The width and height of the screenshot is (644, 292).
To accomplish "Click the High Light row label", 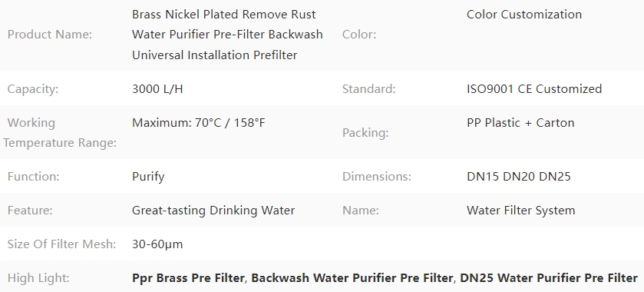I will [38, 278].
